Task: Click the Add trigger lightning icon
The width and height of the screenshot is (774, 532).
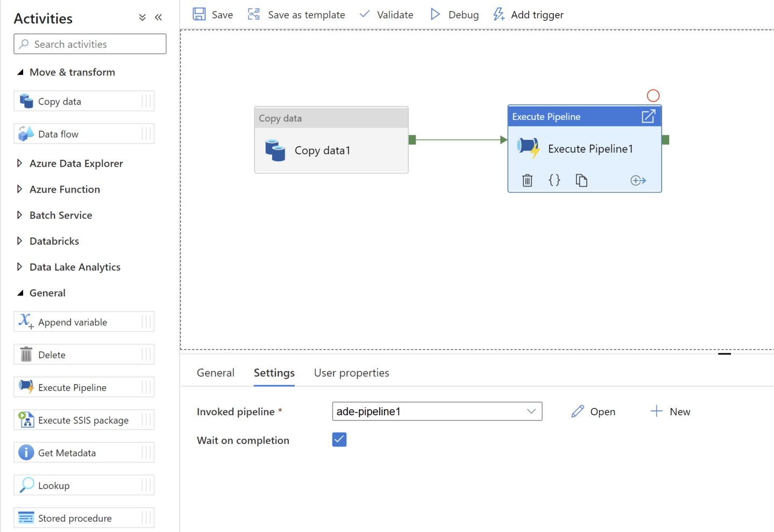Action: click(x=499, y=14)
